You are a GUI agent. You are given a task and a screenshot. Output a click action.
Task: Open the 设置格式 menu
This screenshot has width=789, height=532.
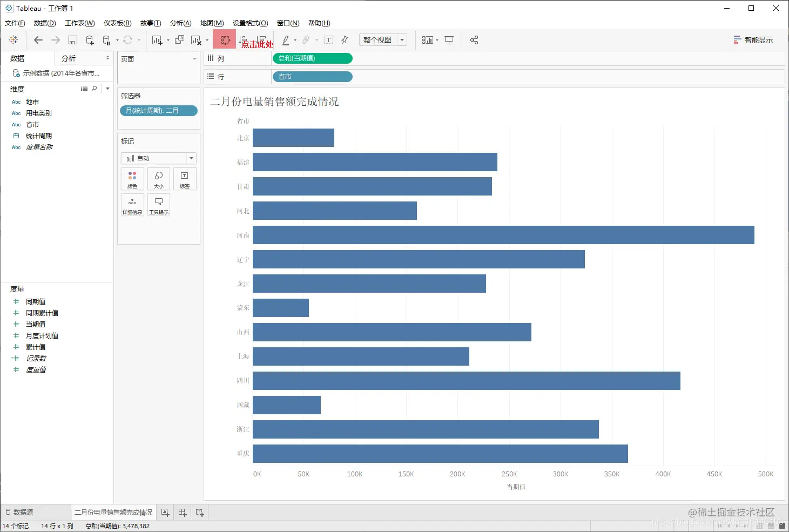[251, 23]
